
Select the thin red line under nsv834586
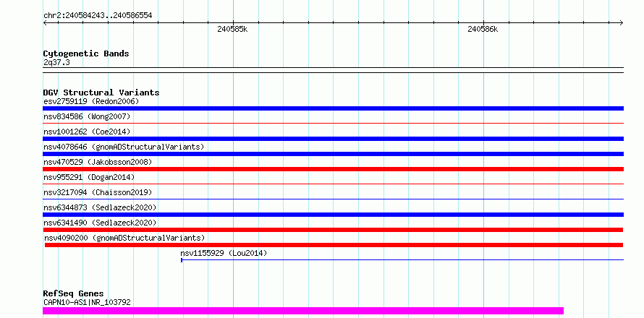pos(333,123)
